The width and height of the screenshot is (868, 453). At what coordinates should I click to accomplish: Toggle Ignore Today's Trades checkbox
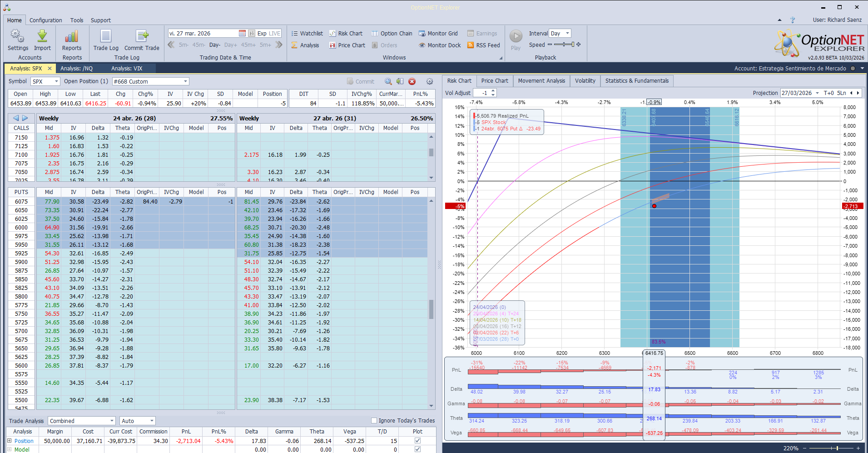click(x=374, y=421)
